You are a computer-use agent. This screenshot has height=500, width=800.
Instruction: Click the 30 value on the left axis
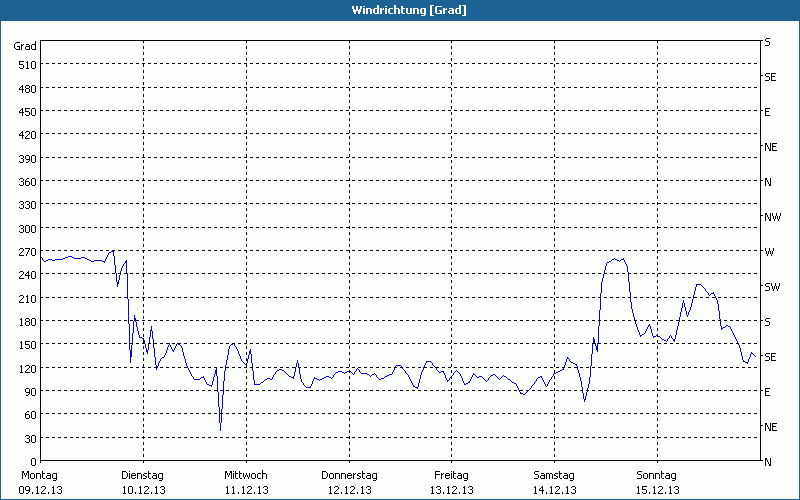[x=31, y=439]
